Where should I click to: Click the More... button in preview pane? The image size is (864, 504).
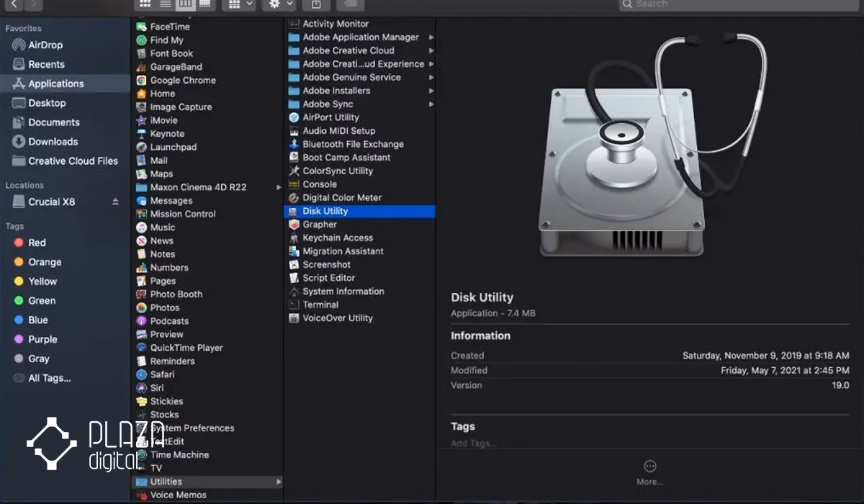[x=649, y=472]
